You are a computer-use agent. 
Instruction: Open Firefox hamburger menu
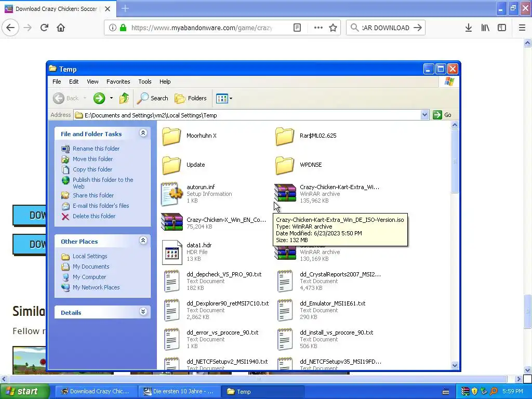pyautogui.click(x=522, y=28)
